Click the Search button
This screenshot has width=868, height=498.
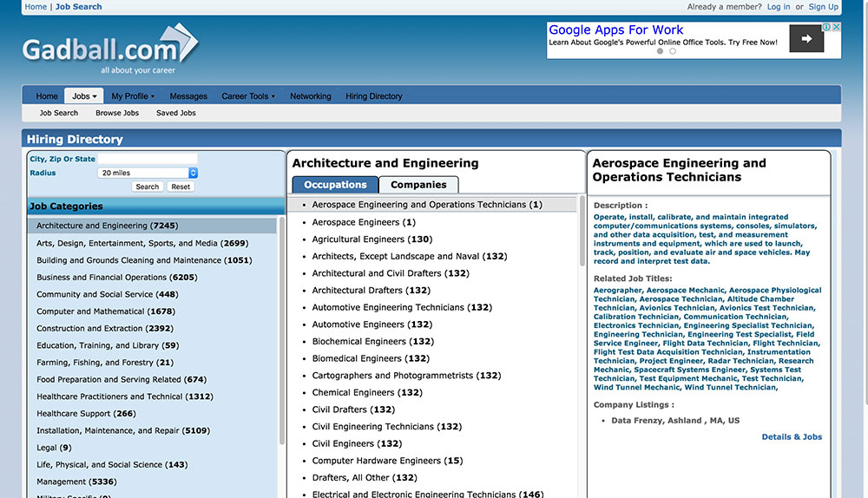148,187
